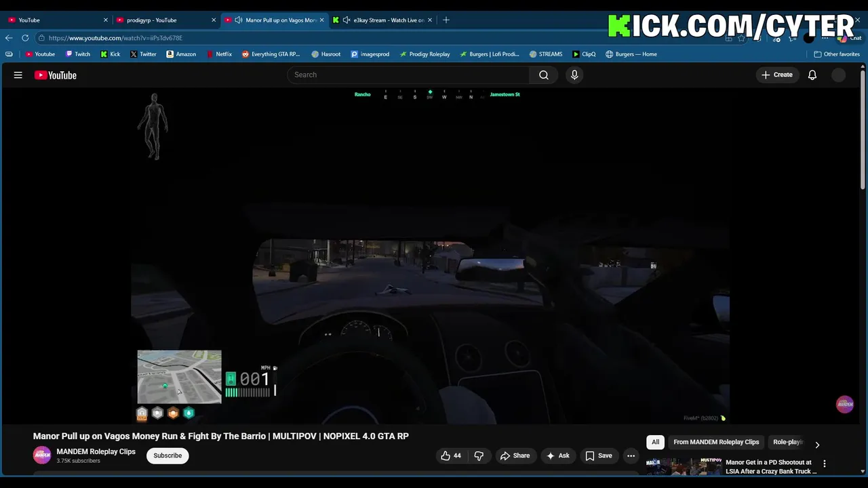
Task: Submit search with the magnifying glass button
Action: click(544, 75)
